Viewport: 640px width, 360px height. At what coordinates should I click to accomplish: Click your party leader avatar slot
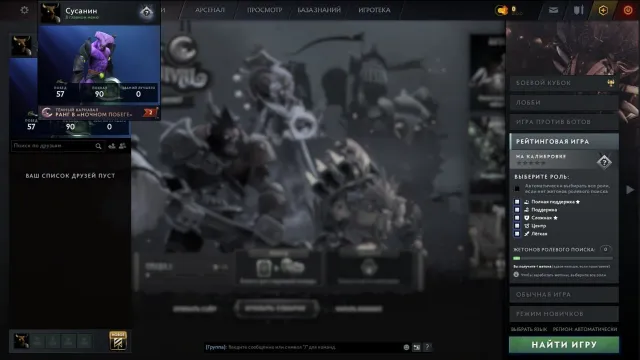coord(21,341)
